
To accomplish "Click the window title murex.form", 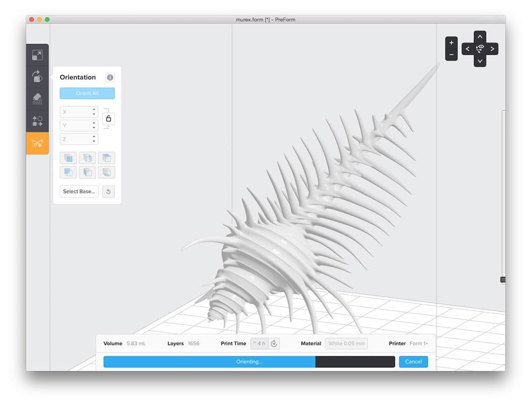I will [x=266, y=20].
